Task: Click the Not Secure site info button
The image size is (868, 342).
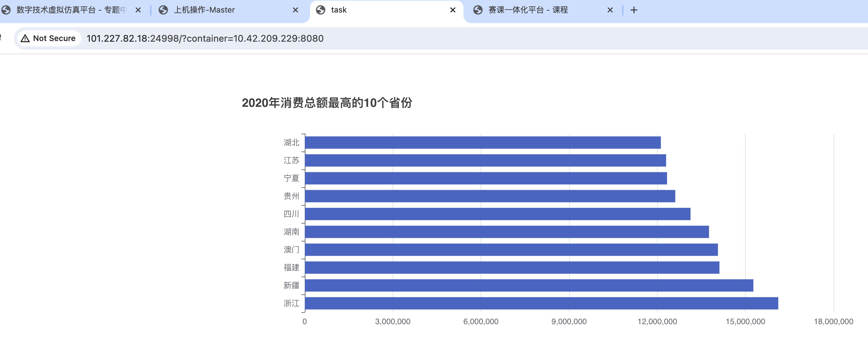Action: [49, 38]
